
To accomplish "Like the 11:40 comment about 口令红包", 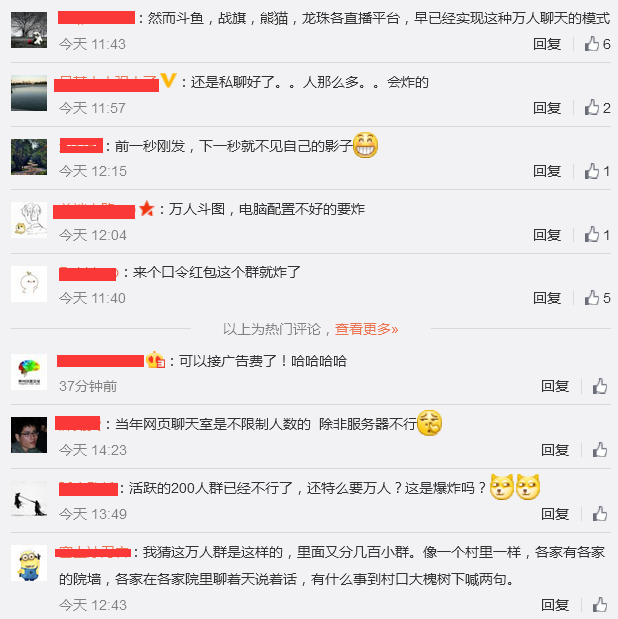I will point(597,298).
